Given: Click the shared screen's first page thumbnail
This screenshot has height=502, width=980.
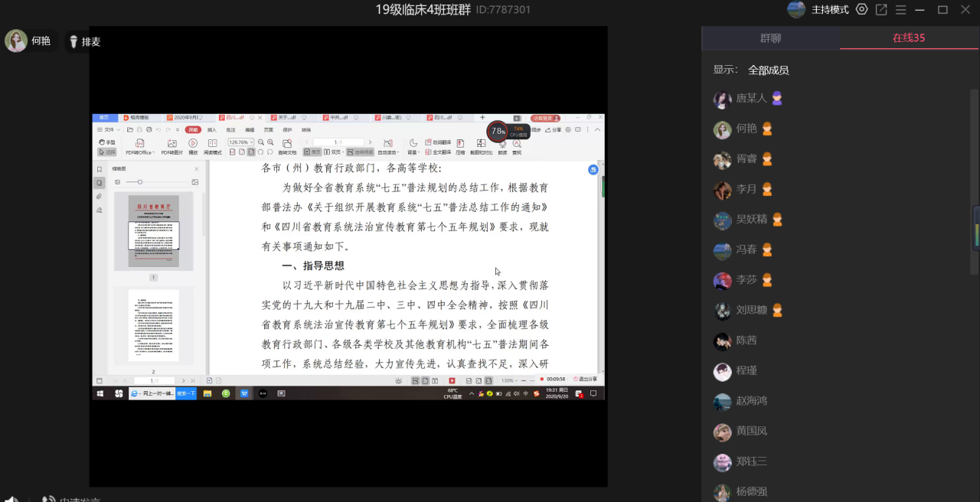Looking at the screenshot, I should [x=153, y=232].
